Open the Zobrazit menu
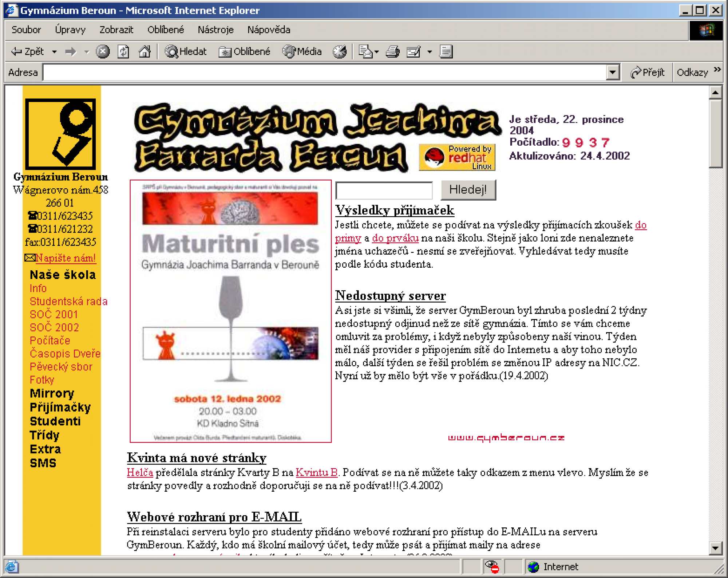This screenshot has width=728, height=578. (x=116, y=30)
